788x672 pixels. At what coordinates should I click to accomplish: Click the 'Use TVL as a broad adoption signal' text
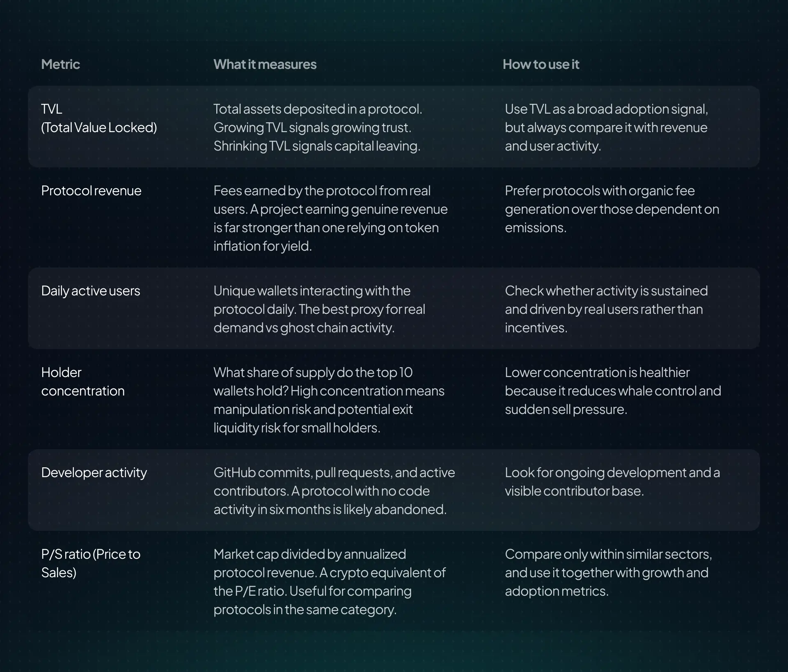coord(607,128)
